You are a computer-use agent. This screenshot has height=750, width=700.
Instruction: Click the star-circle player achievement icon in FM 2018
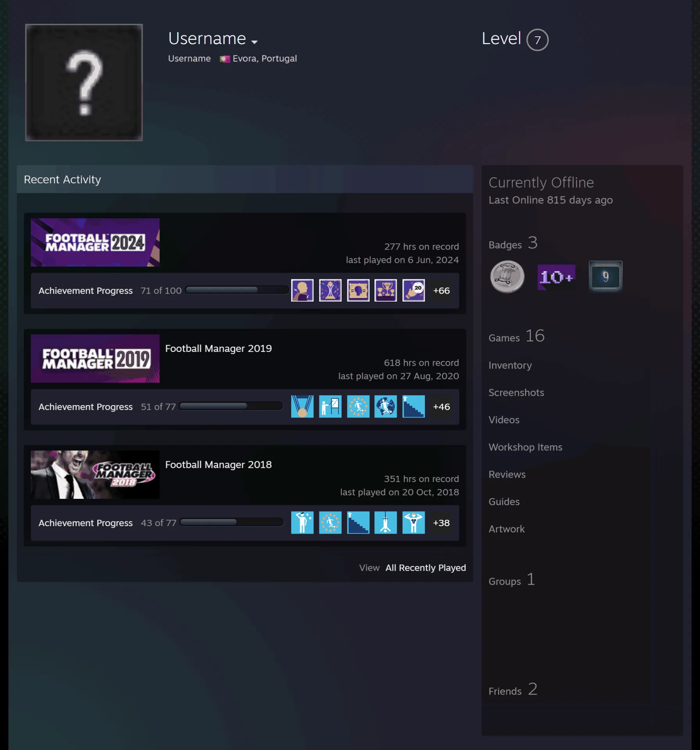[x=330, y=522]
